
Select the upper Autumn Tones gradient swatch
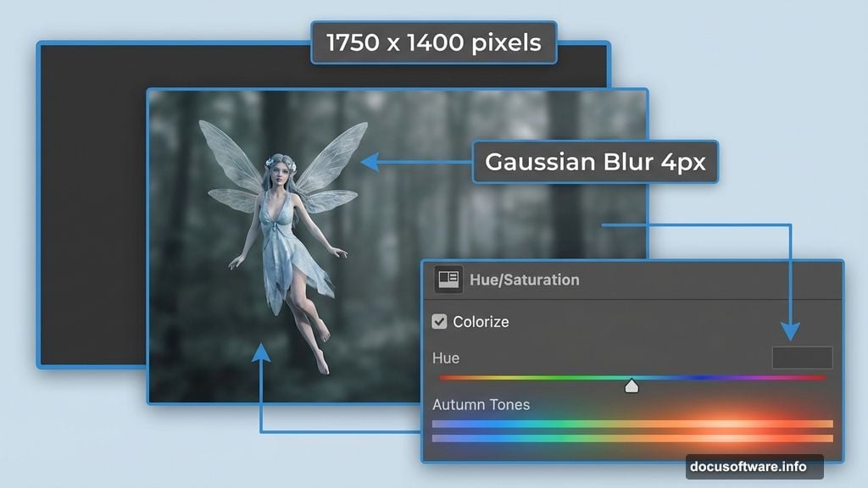[x=632, y=422]
